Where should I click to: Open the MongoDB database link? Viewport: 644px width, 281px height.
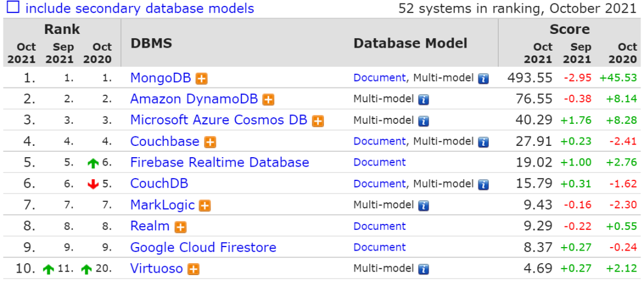tap(160, 78)
